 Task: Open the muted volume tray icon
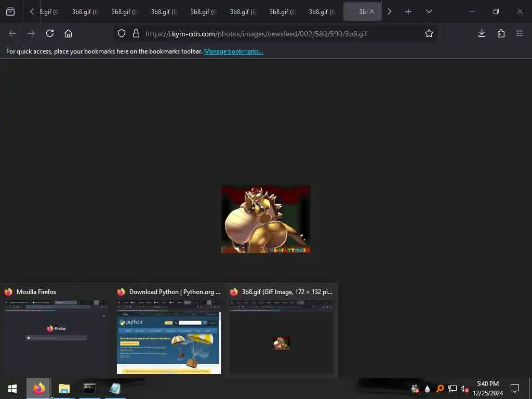coord(464,389)
